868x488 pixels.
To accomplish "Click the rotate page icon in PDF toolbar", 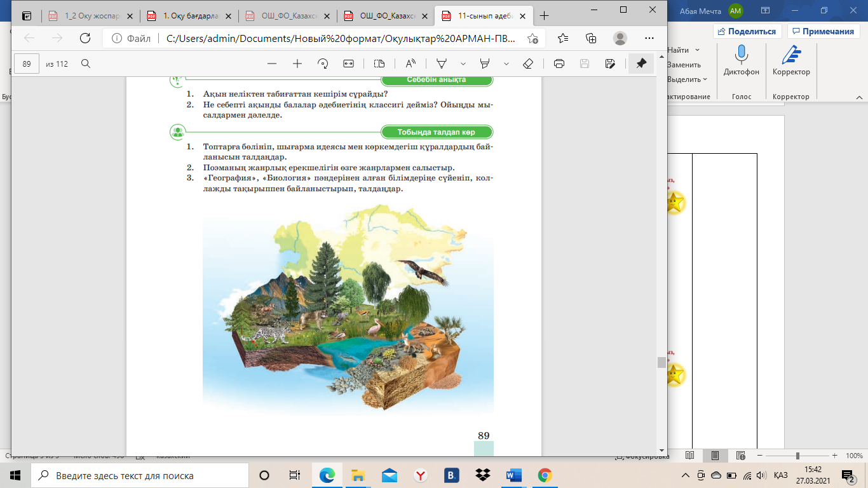I will pos(323,64).
